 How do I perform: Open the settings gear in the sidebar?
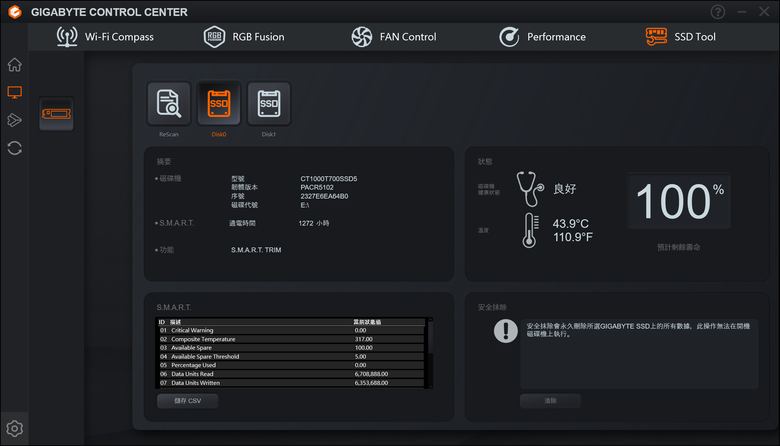[x=14, y=429]
